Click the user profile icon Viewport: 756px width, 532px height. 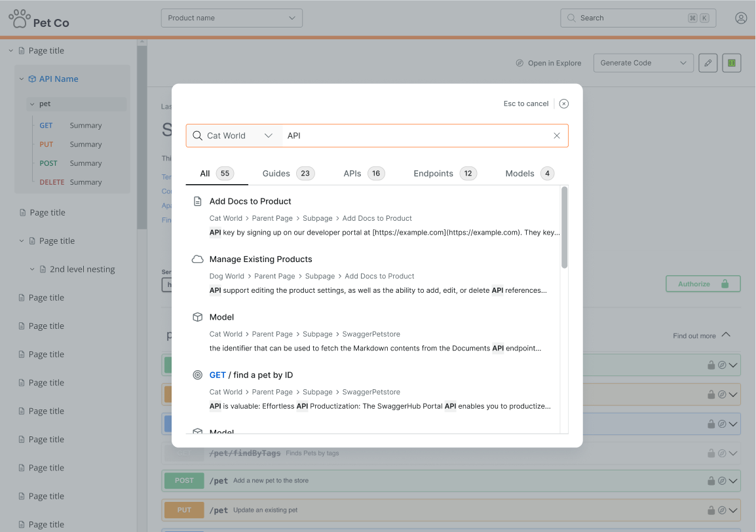click(741, 18)
